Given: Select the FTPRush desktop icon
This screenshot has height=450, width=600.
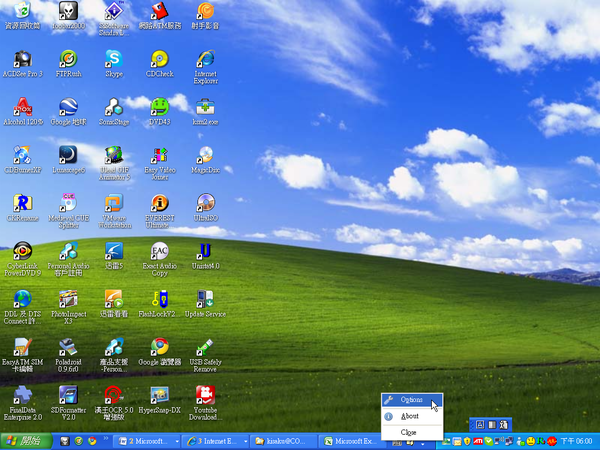Looking at the screenshot, I should [68, 64].
